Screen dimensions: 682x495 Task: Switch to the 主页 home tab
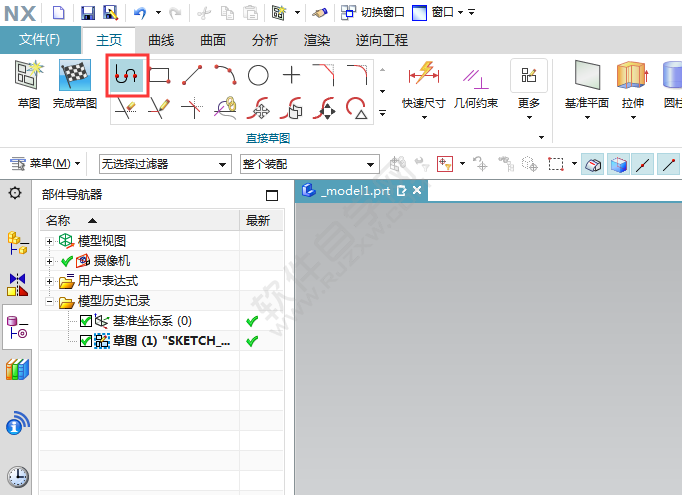pos(109,40)
